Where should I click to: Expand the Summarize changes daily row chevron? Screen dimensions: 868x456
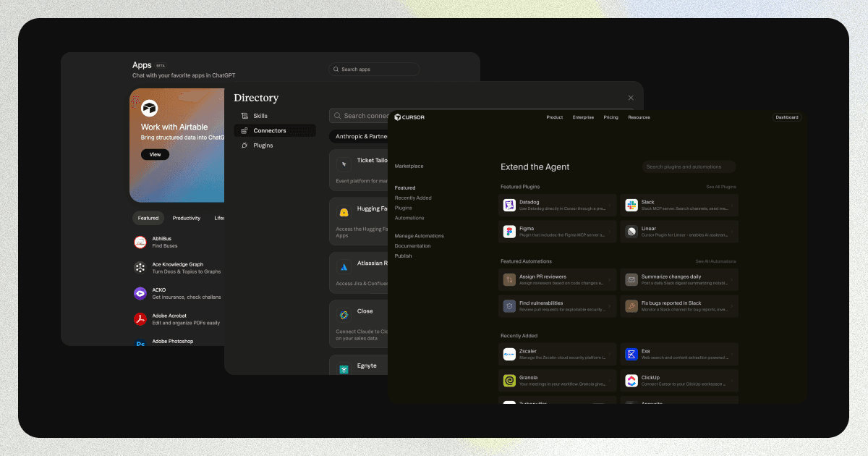(732, 279)
